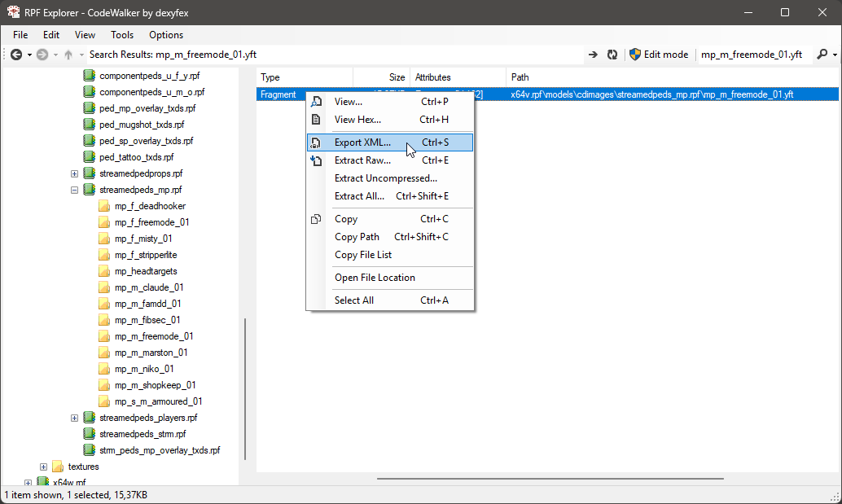Click the ped_tattoo_txds.rpf archive icon
This screenshot has height=504, width=842.
coord(90,157)
